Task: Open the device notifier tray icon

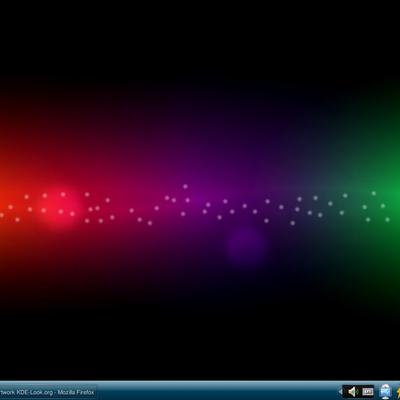Action: [385, 392]
